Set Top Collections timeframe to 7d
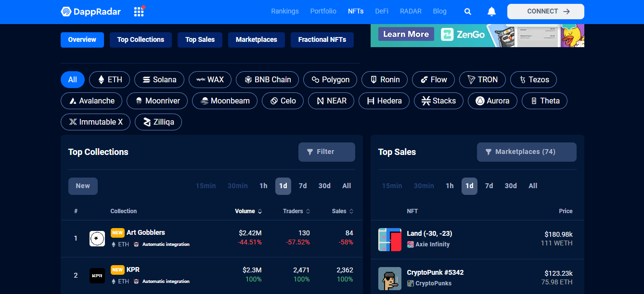Screen dimensions: 644x294 pos(303,186)
